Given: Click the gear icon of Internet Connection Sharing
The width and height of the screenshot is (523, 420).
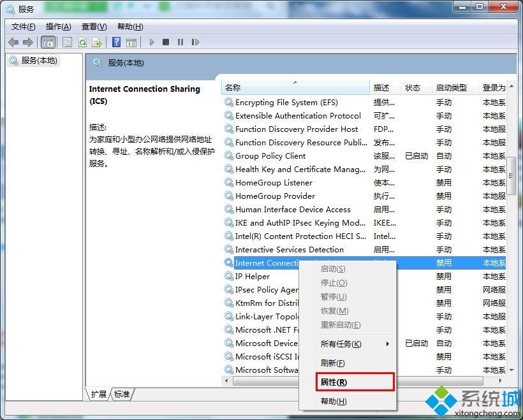Looking at the screenshot, I should tap(229, 263).
